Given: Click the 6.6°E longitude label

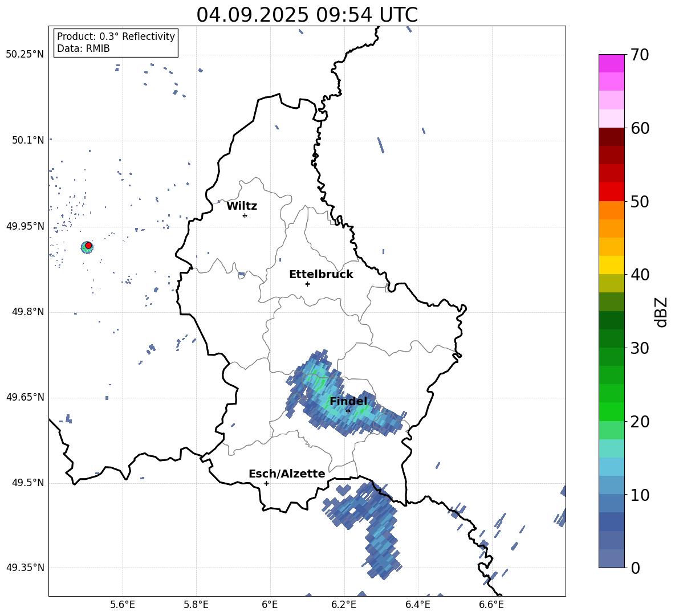Looking at the screenshot, I should coord(491,605).
